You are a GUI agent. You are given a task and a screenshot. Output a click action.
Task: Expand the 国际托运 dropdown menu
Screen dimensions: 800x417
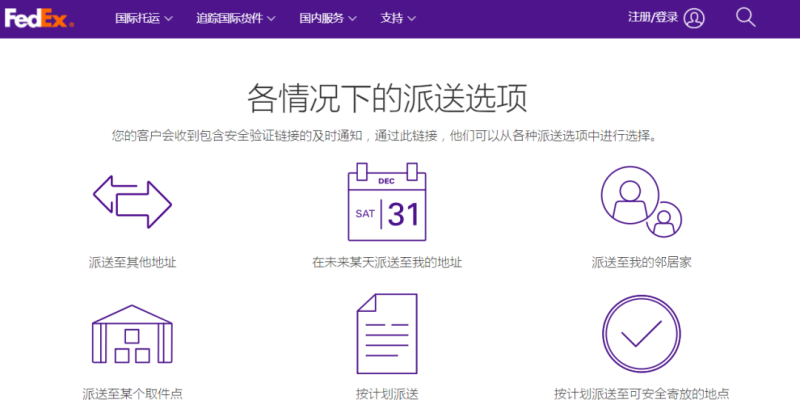tap(144, 18)
